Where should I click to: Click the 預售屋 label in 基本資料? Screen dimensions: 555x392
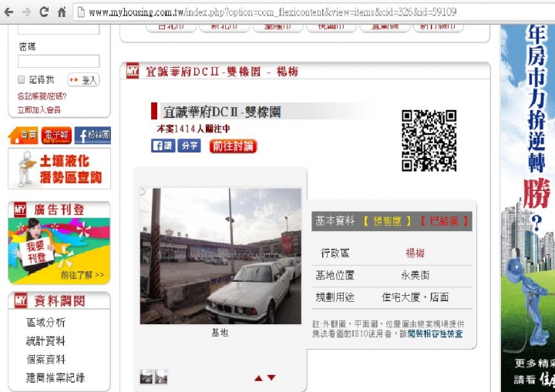387,221
